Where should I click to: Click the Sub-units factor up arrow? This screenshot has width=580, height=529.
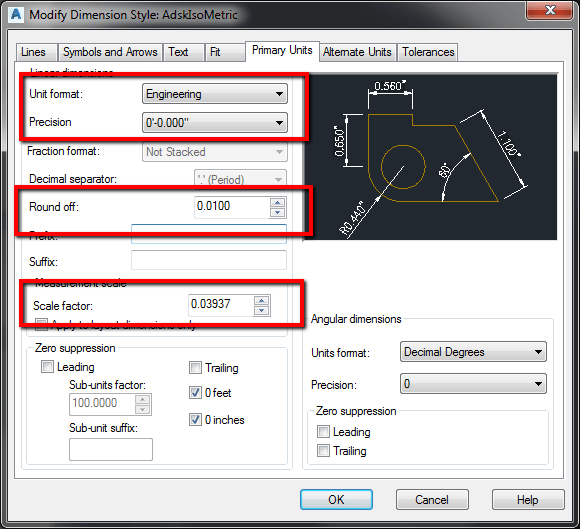tap(142, 400)
